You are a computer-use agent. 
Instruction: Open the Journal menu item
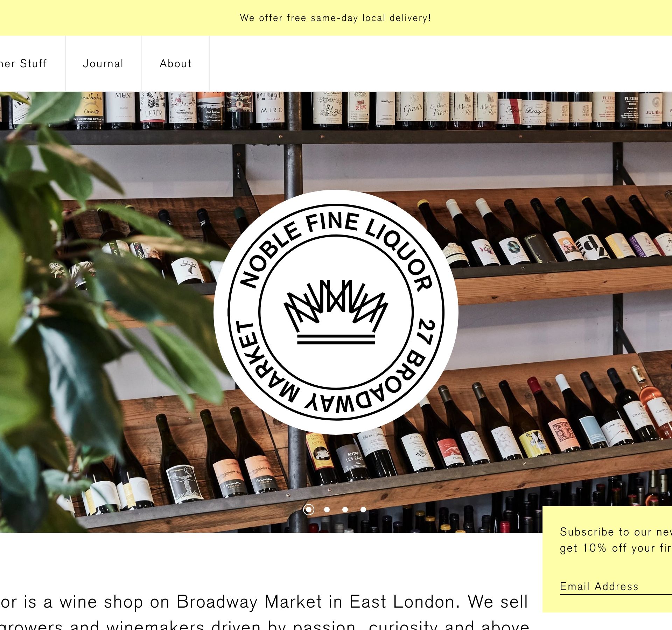103,63
